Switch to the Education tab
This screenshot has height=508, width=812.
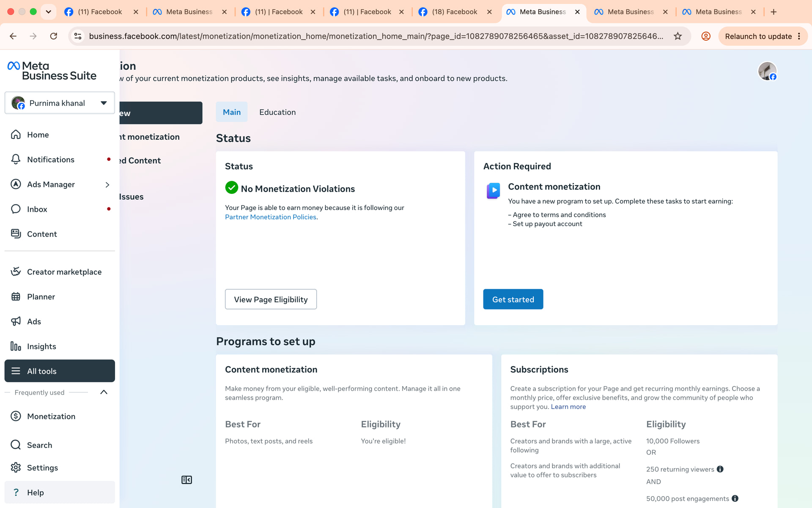(x=277, y=112)
